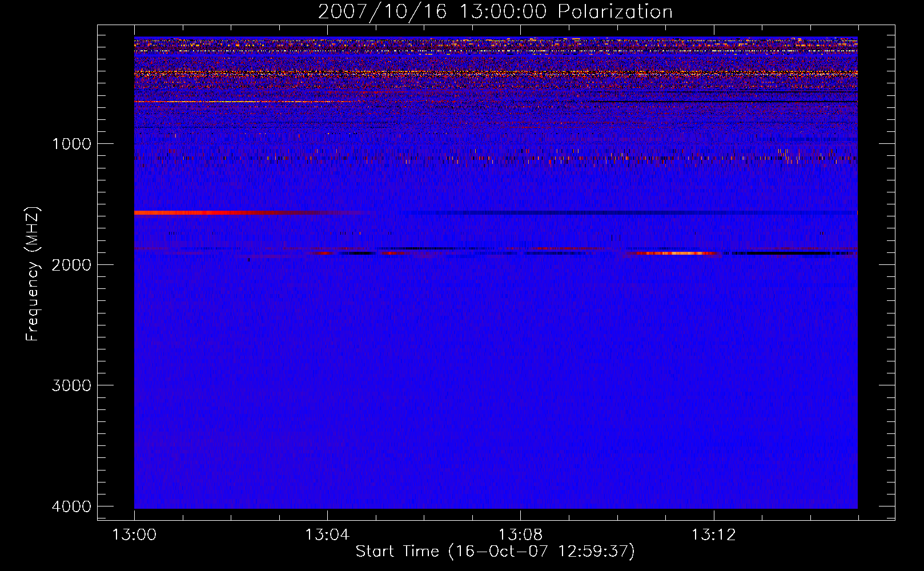Click the '4000' frequency tick label
Screen dimensions: 924x571
71,506
